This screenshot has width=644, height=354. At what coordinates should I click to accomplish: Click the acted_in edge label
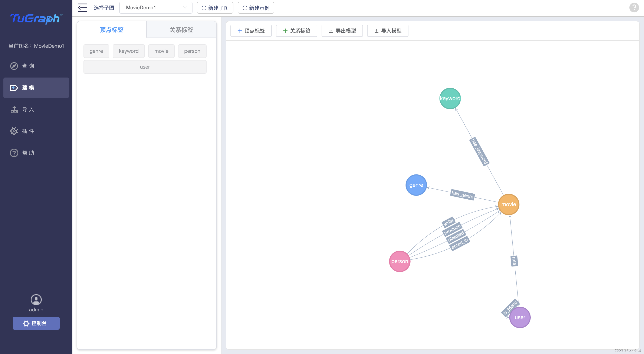pyautogui.click(x=460, y=243)
